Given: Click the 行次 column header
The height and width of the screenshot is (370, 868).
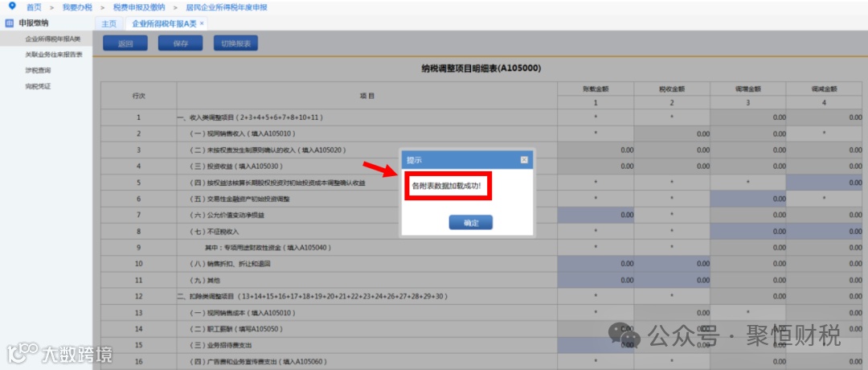Looking at the screenshot, I should coord(138,96).
